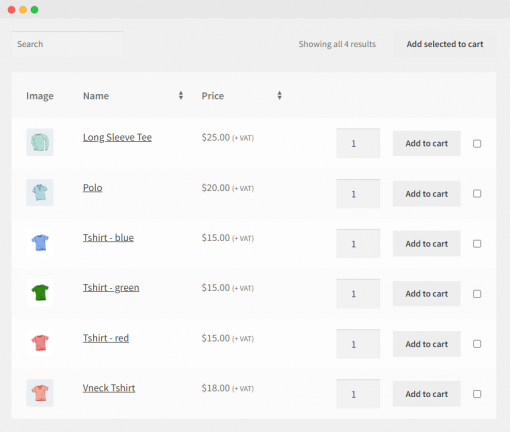Screen dimensions: 510x432
Task: Open the Polo product thumbnail
Action: click(x=40, y=192)
